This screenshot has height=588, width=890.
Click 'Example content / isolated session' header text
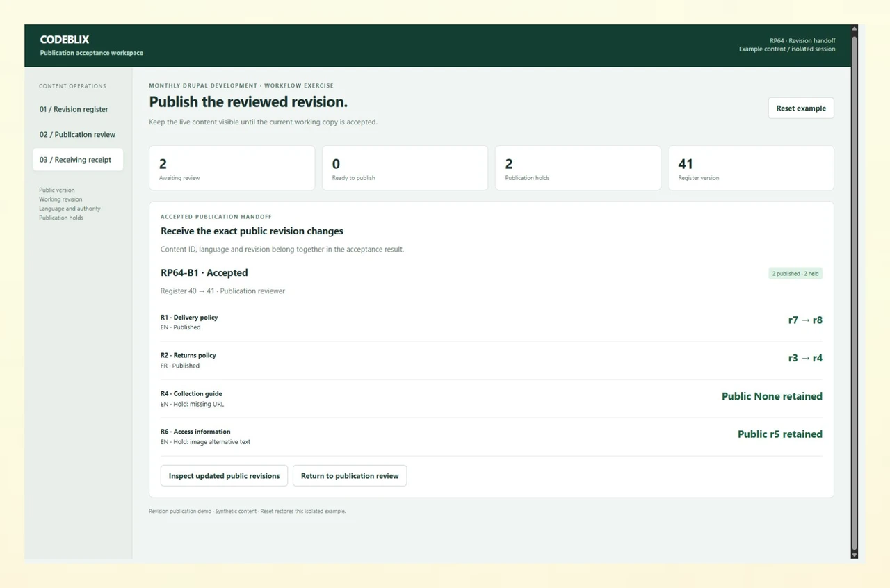tap(787, 49)
